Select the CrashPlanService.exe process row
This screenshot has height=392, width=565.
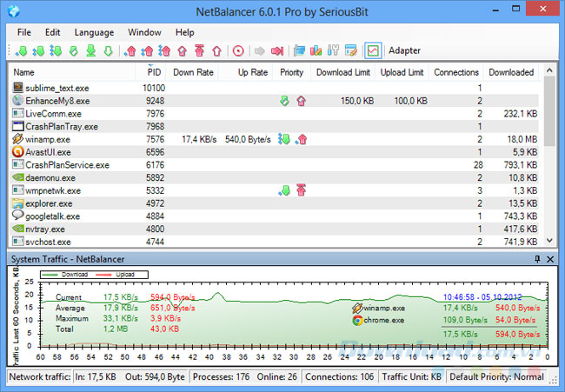67,164
